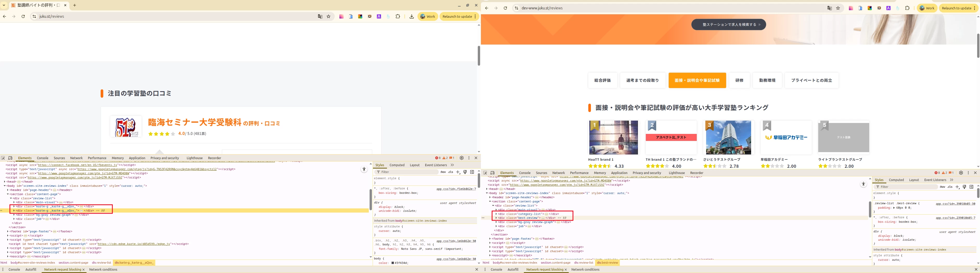Show more Styles sidebar tabs in left DevTools
Image resolution: width=980 pixels, height=273 pixels.
pyautogui.click(x=452, y=165)
